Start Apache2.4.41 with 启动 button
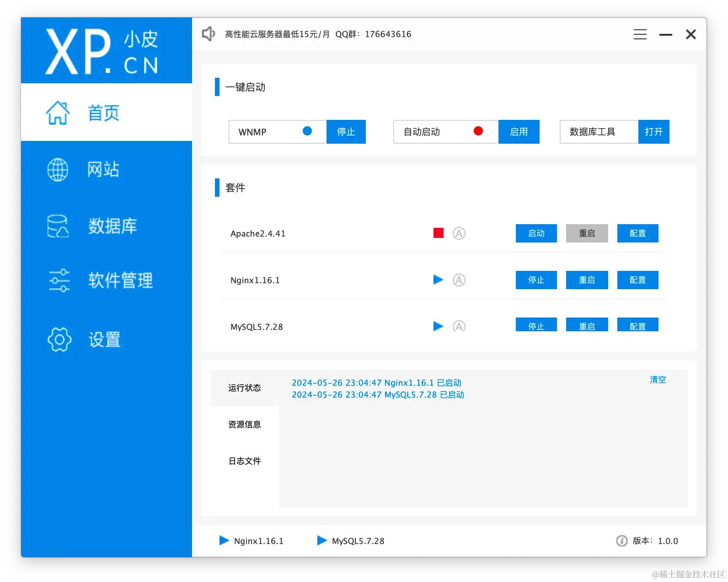This screenshot has height=582, width=728. 536,233
